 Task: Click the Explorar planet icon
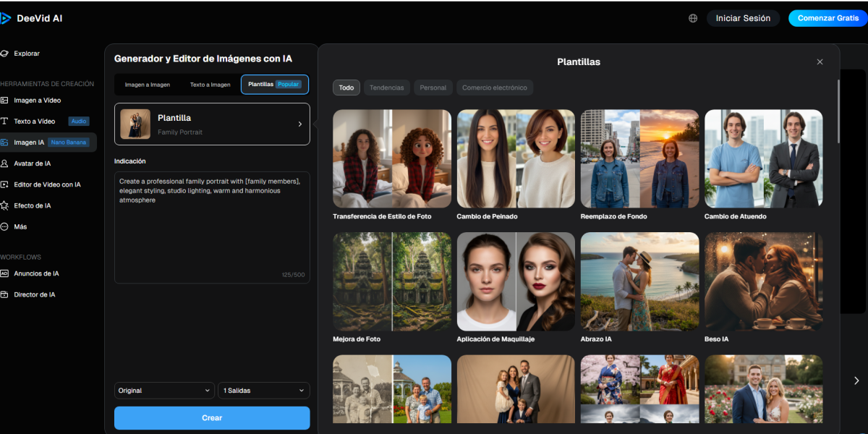(5, 54)
